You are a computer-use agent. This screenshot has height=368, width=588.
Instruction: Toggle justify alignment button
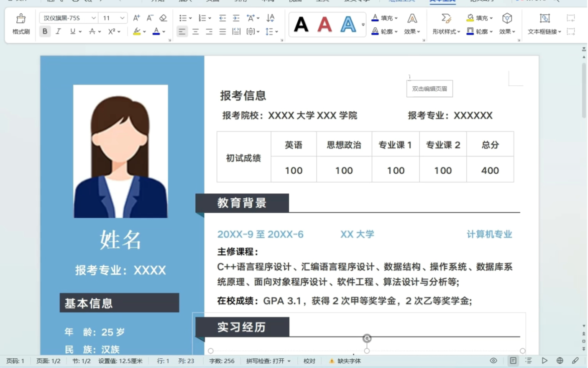click(222, 31)
